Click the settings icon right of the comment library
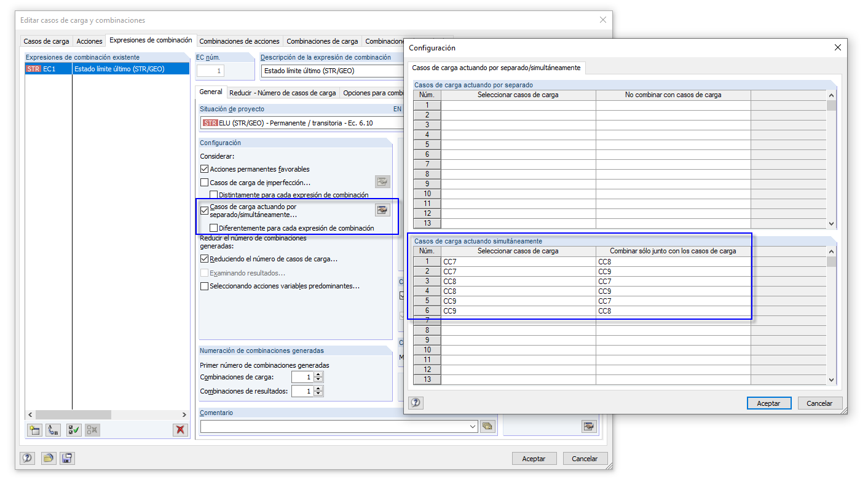The width and height of the screenshot is (868, 487). (x=590, y=427)
